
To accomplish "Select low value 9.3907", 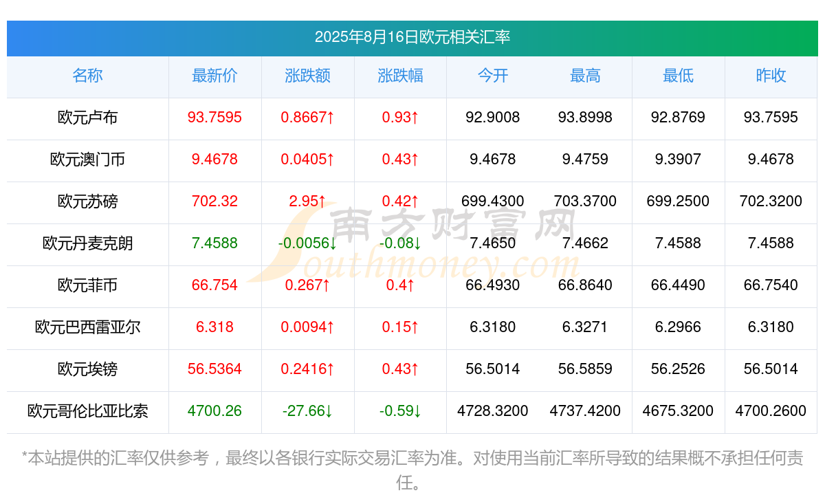I will click(x=678, y=160).
